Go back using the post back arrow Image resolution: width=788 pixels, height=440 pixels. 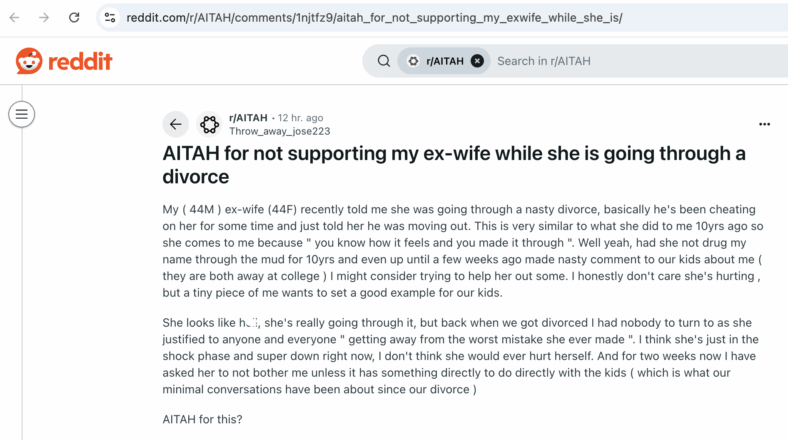pos(175,124)
